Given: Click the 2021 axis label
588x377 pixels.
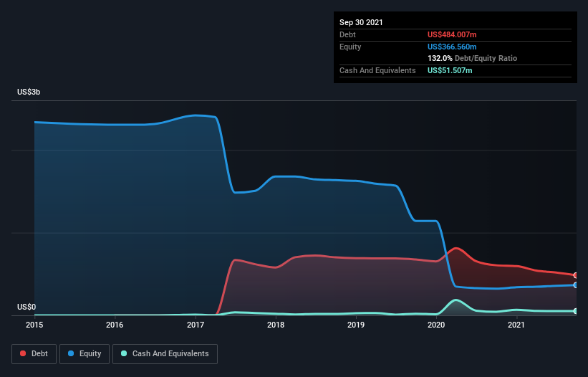Looking at the screenshot, I should [516, 325].
